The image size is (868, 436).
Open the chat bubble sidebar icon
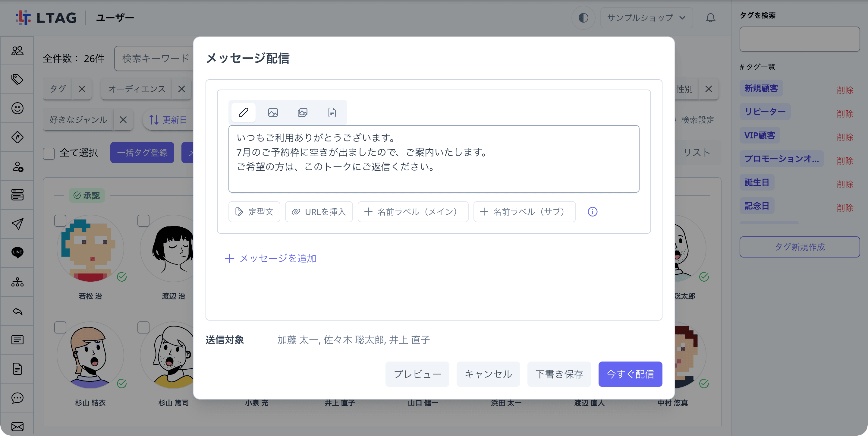tap(17, 398)
